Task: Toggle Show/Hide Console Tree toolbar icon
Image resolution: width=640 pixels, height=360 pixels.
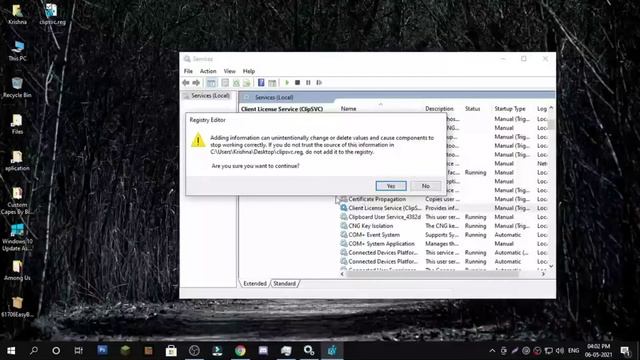Action: pos(211,83)
